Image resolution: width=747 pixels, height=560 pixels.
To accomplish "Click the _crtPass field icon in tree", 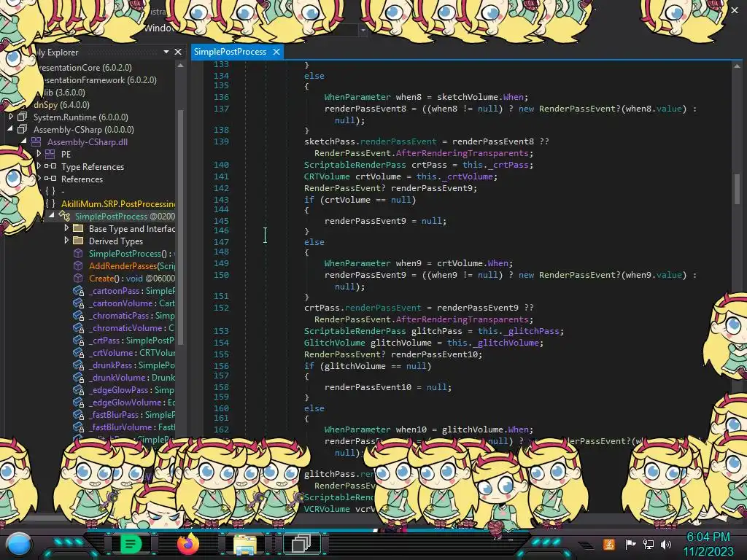I will click(x=78, y=341).
